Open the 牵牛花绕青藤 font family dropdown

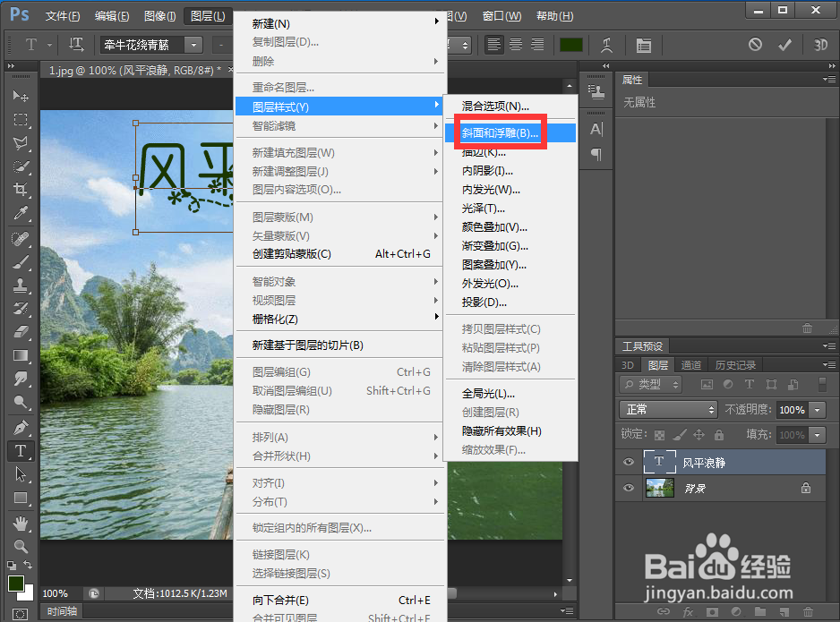pos(192,44)
